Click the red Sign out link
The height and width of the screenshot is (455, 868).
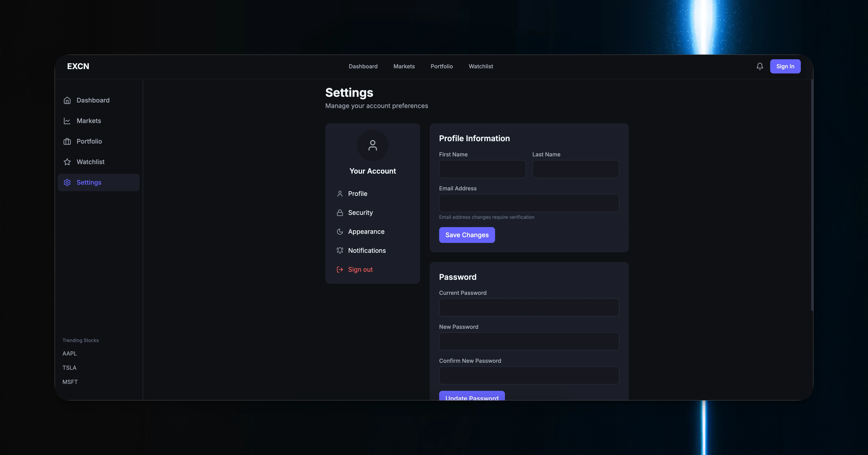point(360,269)
